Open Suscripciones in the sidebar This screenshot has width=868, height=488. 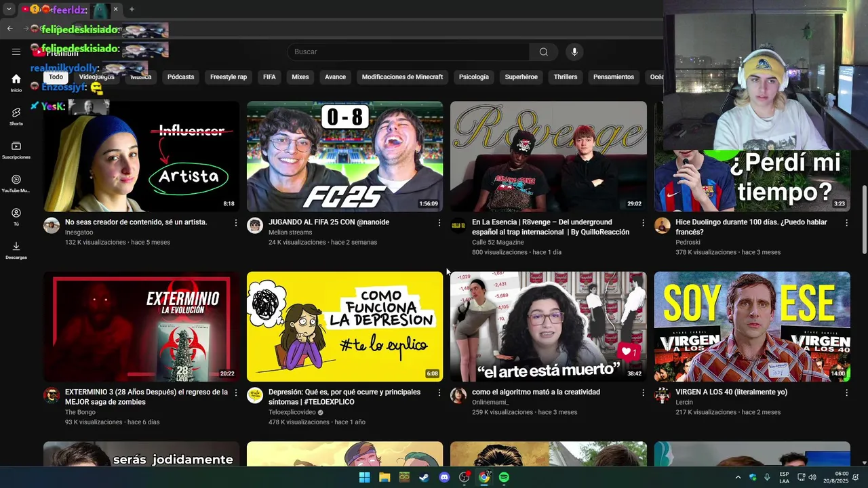pyautogui.click(x=16, y=150)
